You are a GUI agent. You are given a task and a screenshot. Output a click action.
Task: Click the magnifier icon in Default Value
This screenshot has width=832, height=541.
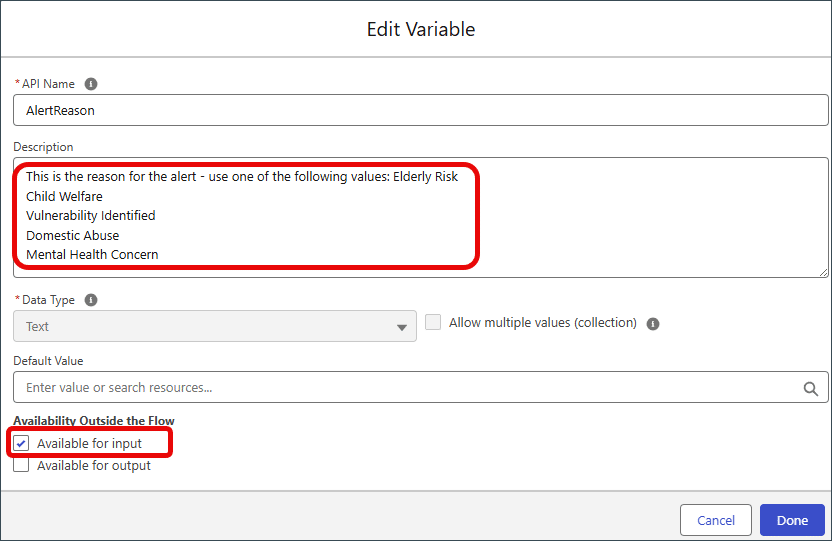[810, 389]
